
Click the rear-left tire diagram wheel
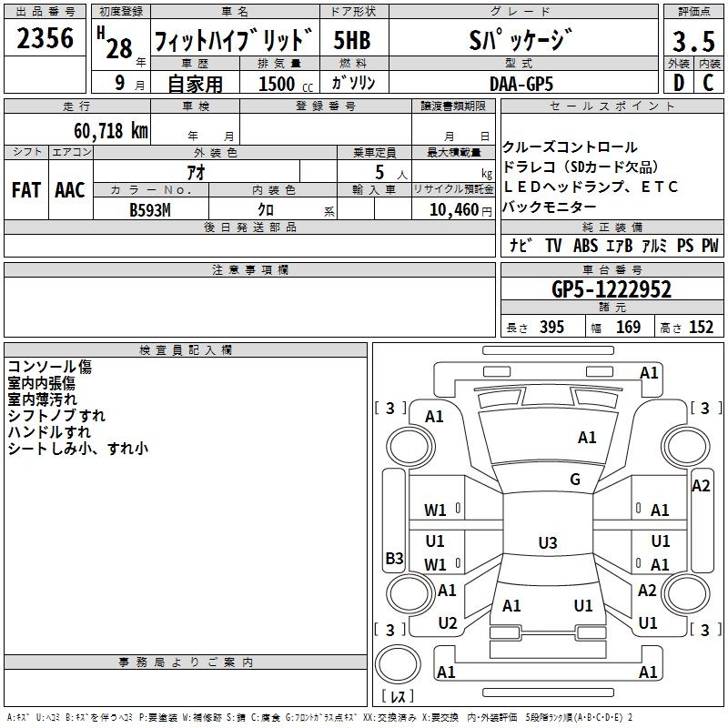point(411,592)
